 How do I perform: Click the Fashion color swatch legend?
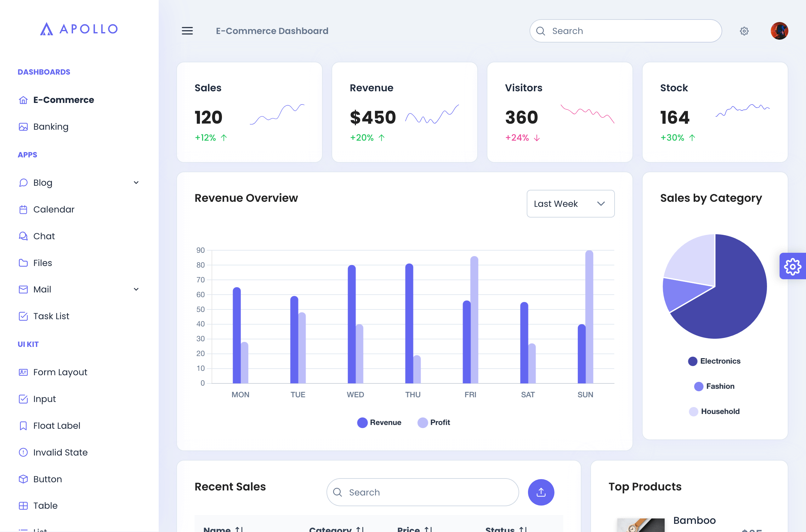(x=698, y=387)
